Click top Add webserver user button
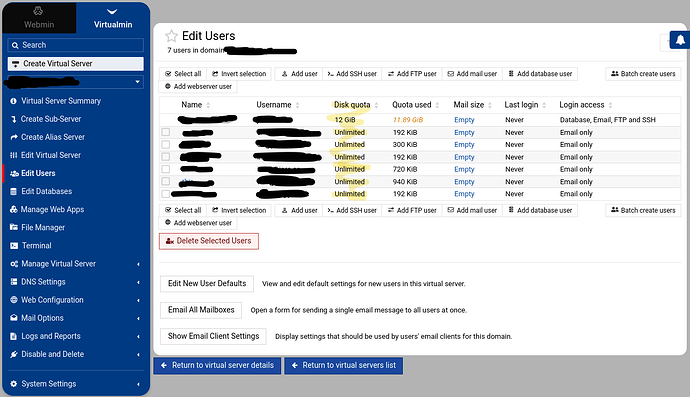 tap(198, 87)
